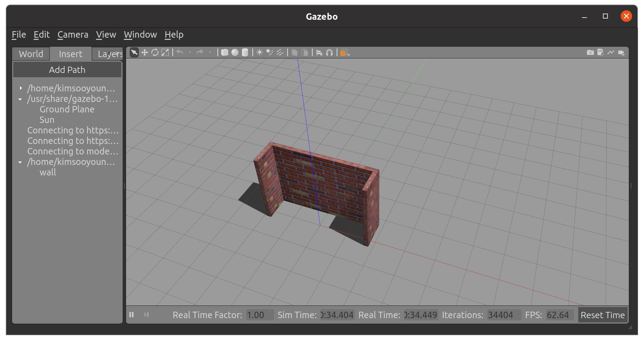Open the LOG data recording icon

600,53
